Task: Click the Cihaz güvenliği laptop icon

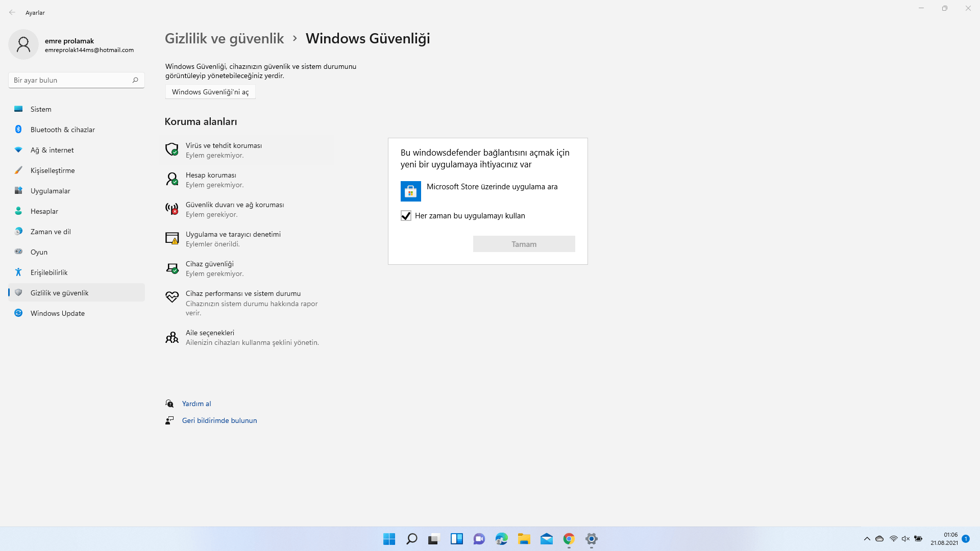Action: click(172, 268)
